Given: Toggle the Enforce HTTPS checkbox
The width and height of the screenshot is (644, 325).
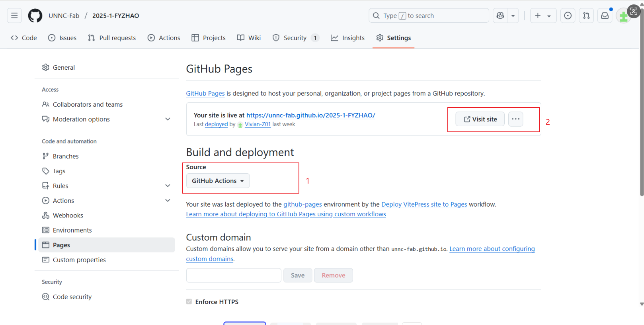Looking at the screenshot, I should [x=189, y=302].
